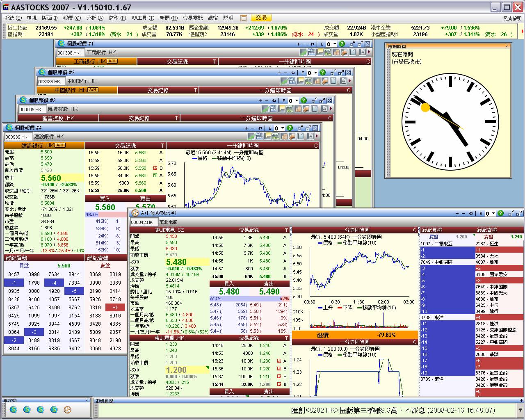Click the 恆生指數 value 23169.55
Viewport: 525px width, 420px height.
click(46, 28)
